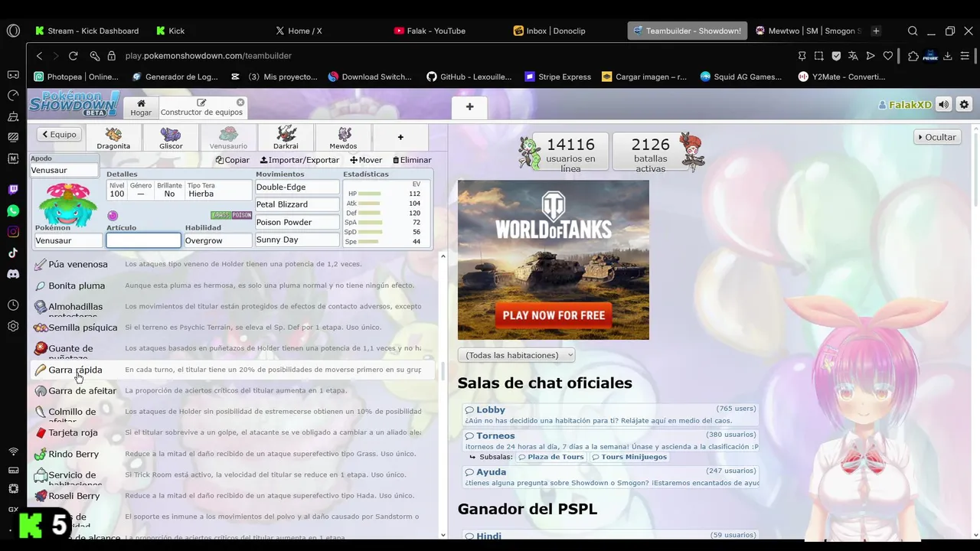Viewport: 980px width, 551px height.
Task: Click the browser downloads icon
Action: (948, 56)
